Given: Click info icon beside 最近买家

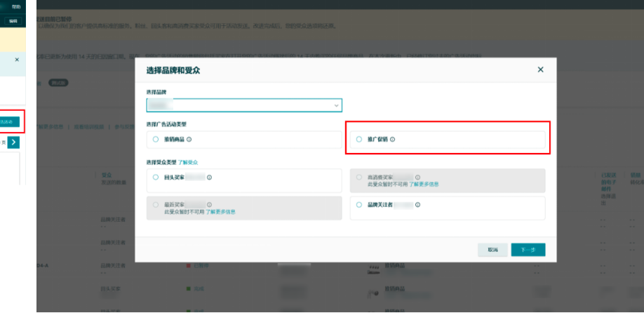Looking at the screenshot, I should (x=210, y=205).
